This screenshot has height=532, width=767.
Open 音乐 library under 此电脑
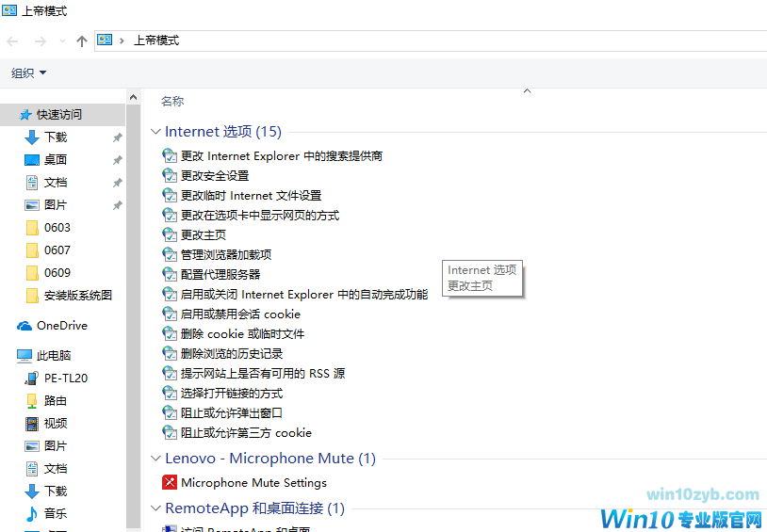tap(56, 513)
